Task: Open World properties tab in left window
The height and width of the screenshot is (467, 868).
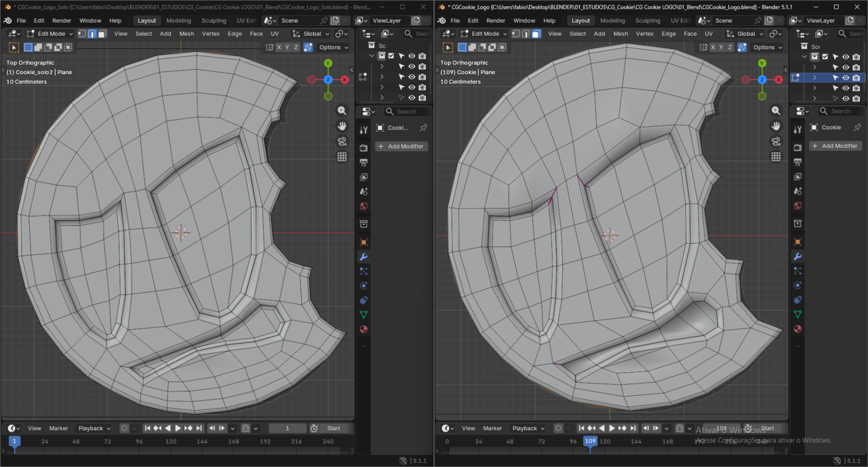Action: coord(363,206)
